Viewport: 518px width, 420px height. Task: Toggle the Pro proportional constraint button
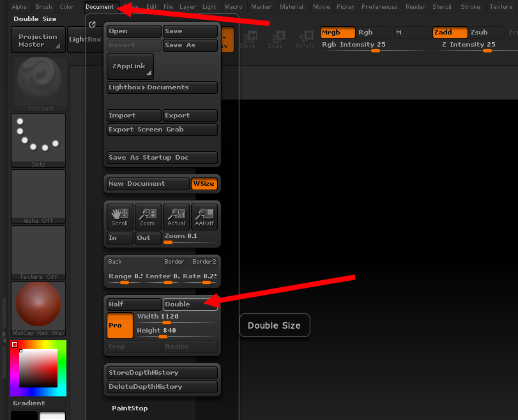pos(120,326)
